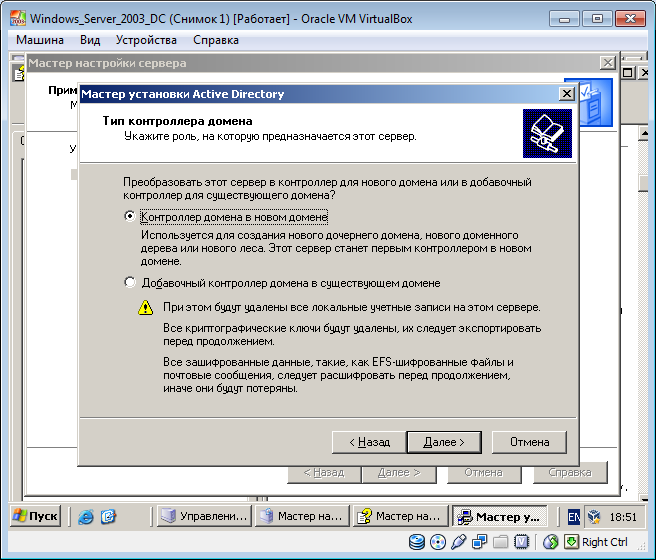Click the shared folders status icon
656x560 pixels.
click(x=500, y=542)
